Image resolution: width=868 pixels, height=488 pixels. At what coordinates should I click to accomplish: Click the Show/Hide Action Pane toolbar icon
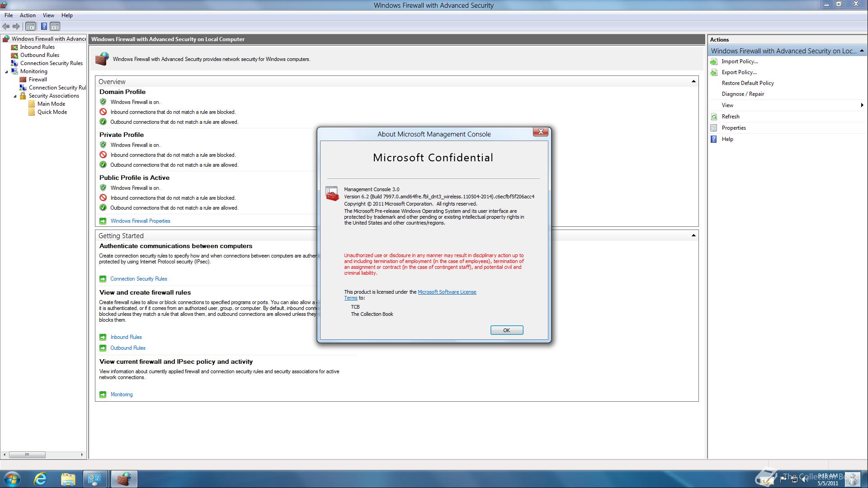click(55, 27)
